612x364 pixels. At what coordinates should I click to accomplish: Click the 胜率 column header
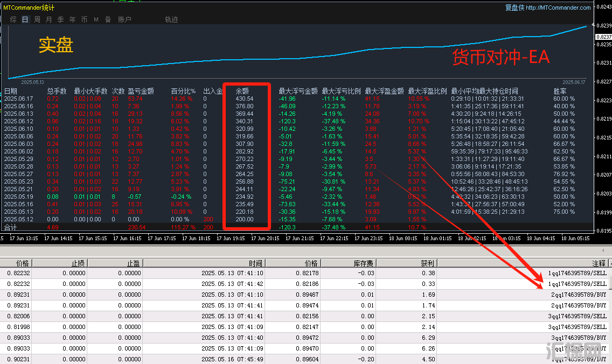[x=560, y=91]
